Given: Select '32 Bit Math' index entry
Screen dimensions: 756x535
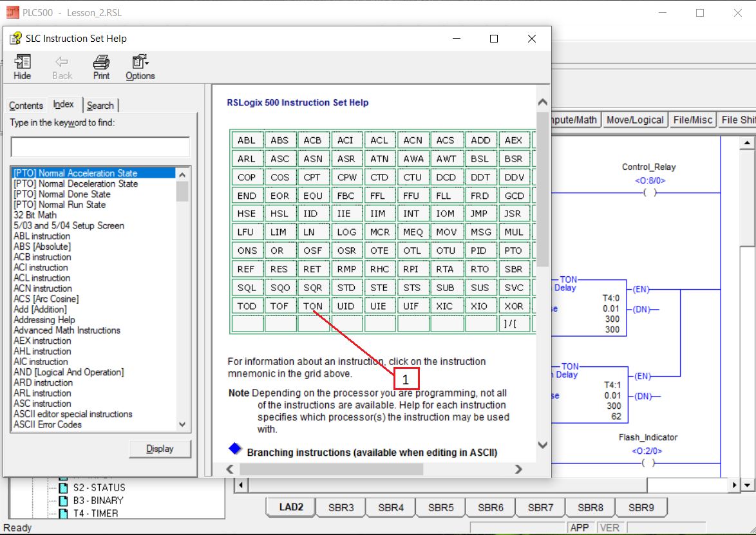Looking at the screenshot, I should coord(35,215).
